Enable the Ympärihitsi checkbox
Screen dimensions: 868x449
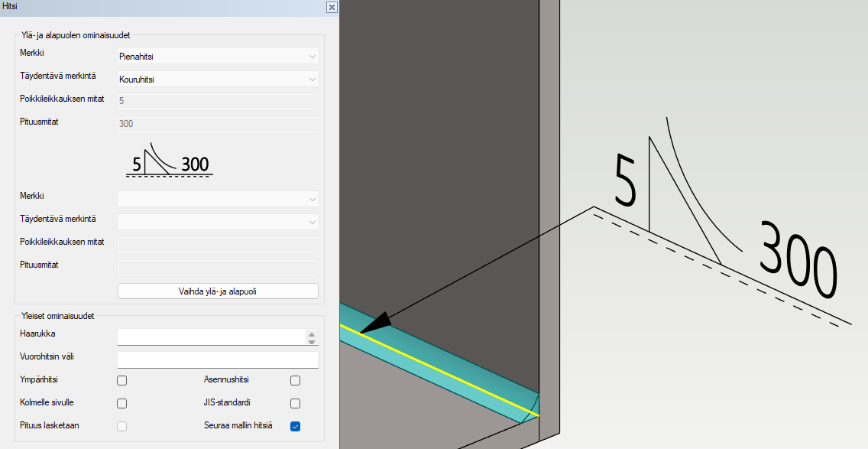click(121, 380)
